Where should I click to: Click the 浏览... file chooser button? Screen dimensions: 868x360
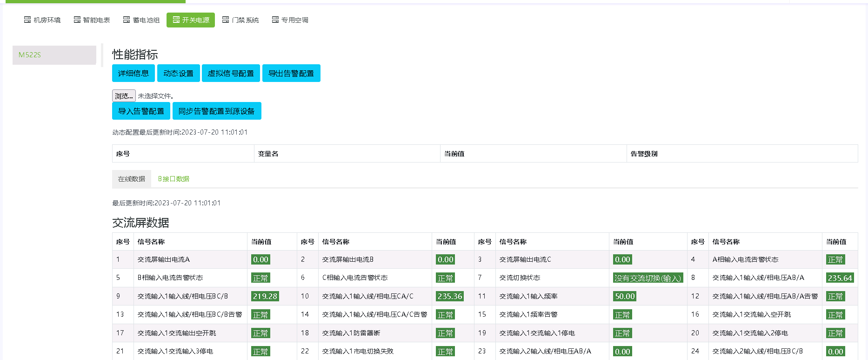(x=124, y=96)
